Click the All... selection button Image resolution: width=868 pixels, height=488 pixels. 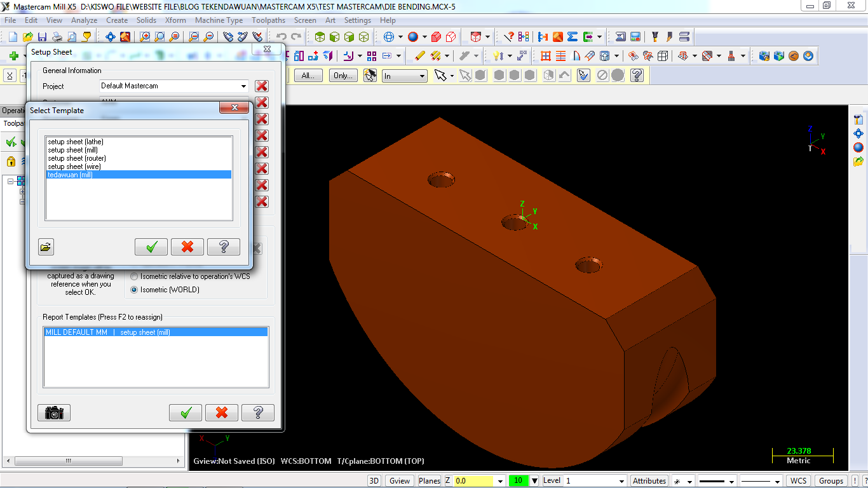coord(308,75)
